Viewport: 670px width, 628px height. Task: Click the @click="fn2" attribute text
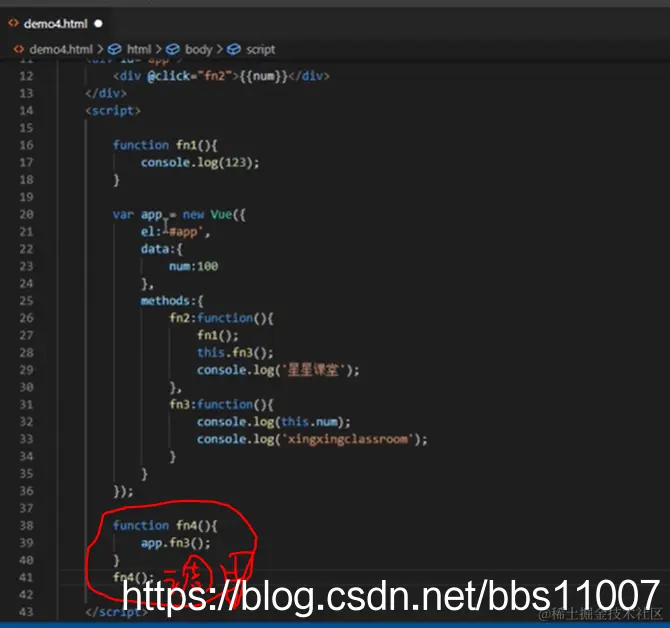click(189, 76)
